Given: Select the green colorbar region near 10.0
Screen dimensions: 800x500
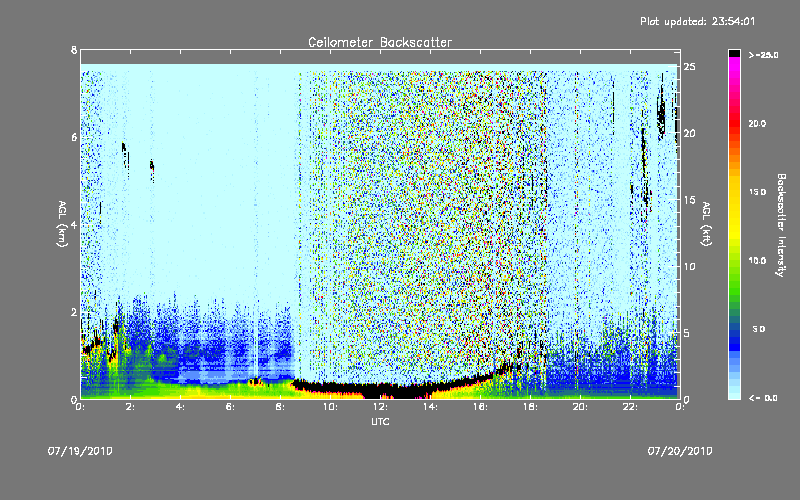Looking at the screenshot, I should 734,261.
